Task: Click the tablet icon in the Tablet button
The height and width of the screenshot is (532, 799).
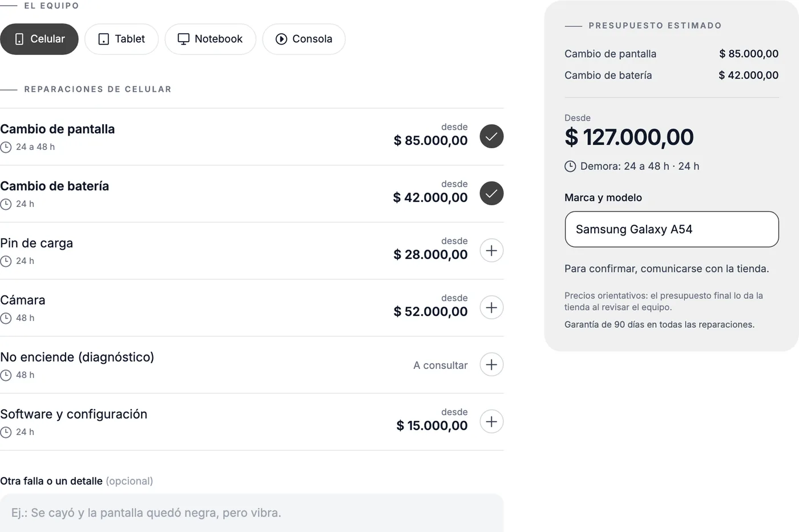Action: point(103,39)
